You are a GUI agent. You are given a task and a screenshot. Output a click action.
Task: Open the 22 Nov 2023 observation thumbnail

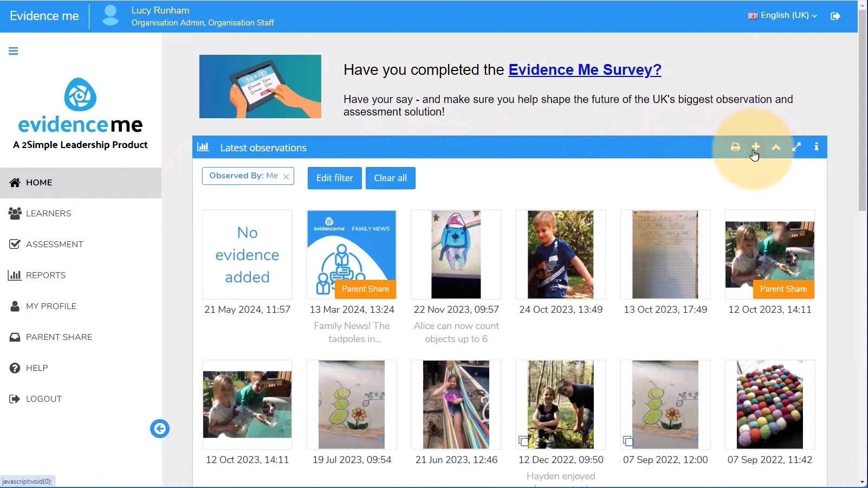tap(456, 255)
